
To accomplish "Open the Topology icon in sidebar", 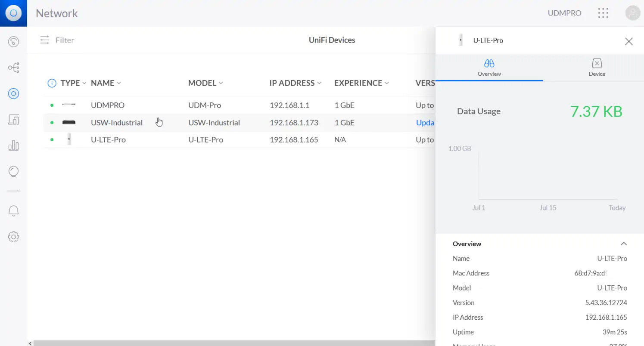I will click(x=13, y=68).
